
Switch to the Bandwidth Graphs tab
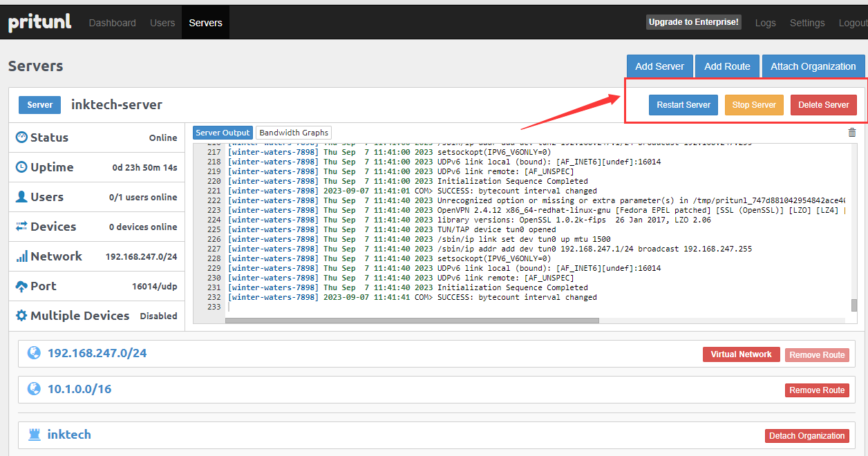[x=294, y=133]
